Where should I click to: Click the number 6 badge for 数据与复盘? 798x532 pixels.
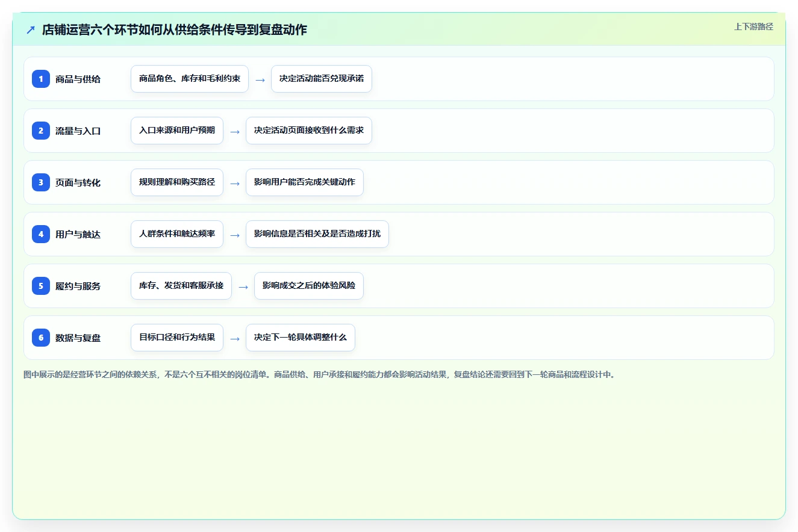coord(41,337)
